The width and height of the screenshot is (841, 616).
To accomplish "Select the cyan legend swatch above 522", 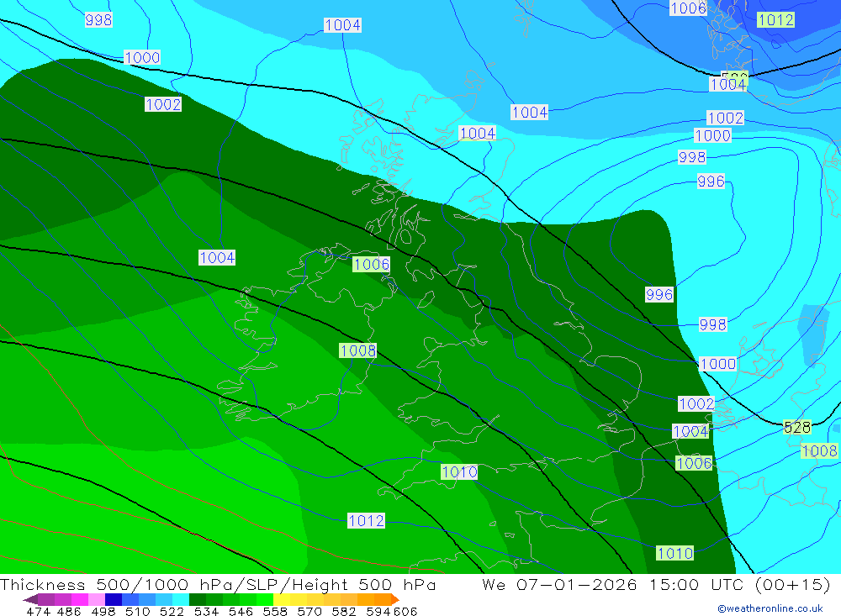I will click(181, 599).
